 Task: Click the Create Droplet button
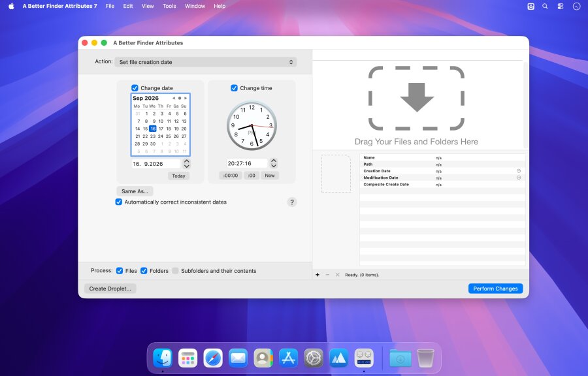(x=110, y=289)
